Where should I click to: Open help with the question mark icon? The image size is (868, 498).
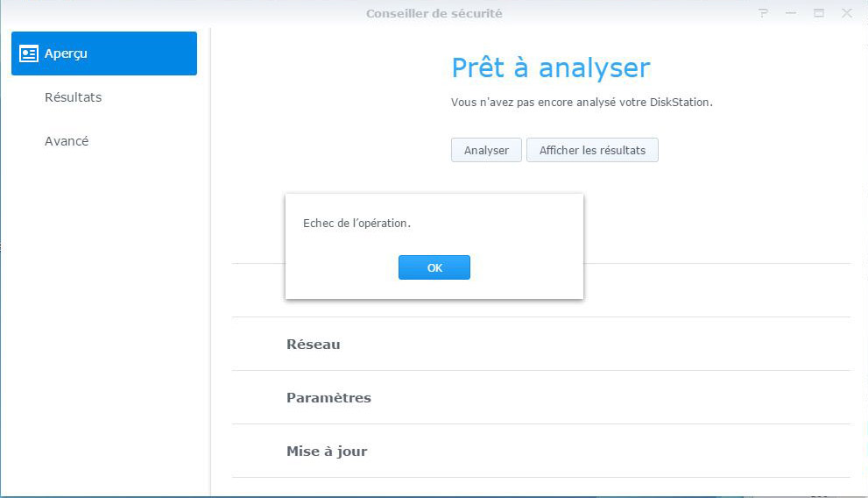[x=764, y=13]
